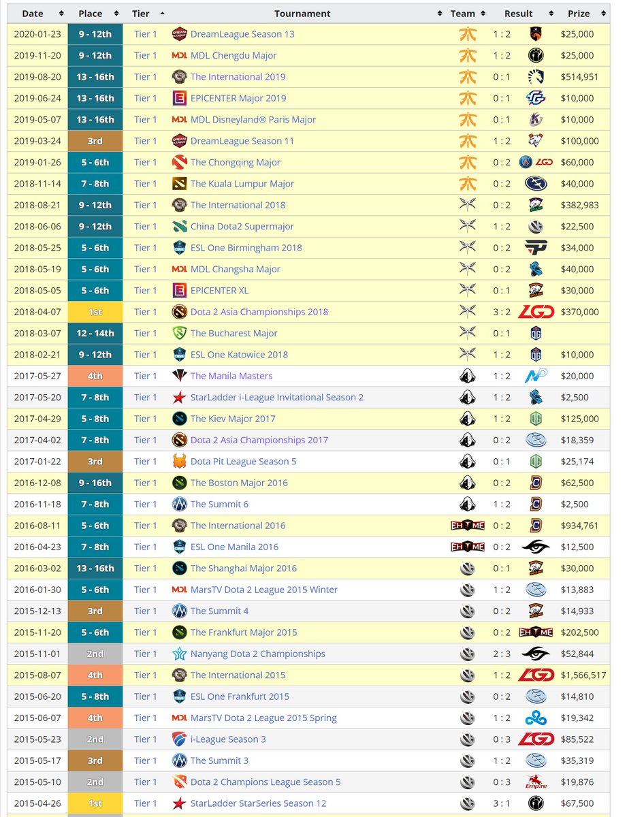Click Mineski team logo in The International 2018 row

pyautogui.click(x=468, y=205)
